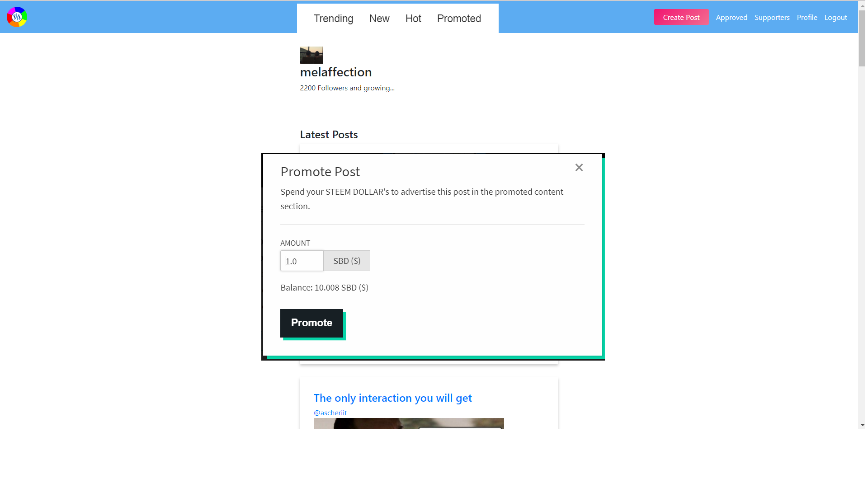
Task: Click the scrollbar down arrow
Action: 863,425
